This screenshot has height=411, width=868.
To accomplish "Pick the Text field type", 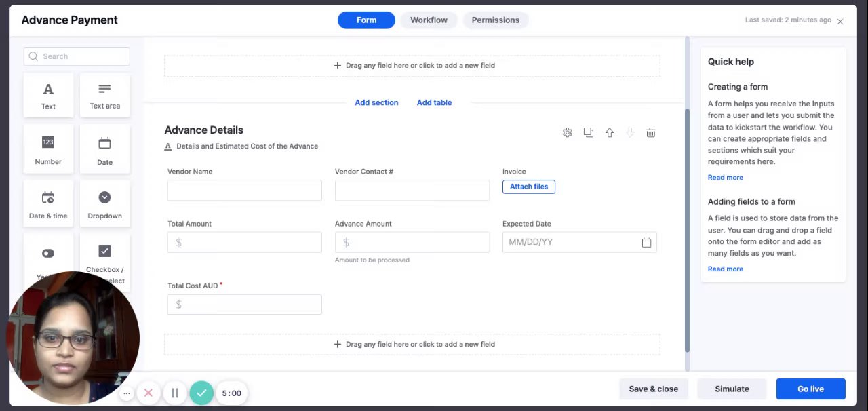I will click(x=48, y=95).
